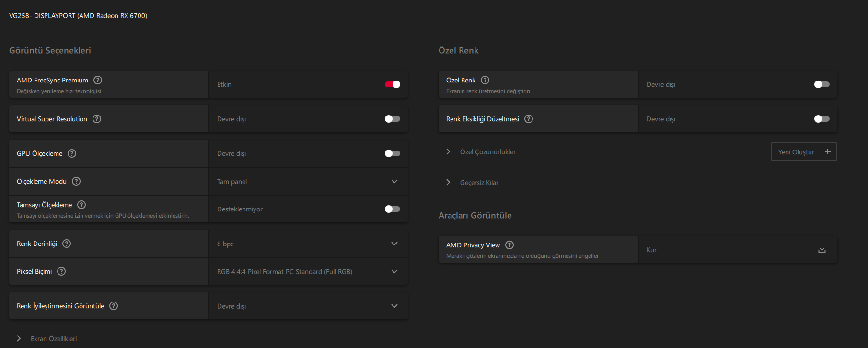The image size is (868, 348).
Task: Enable the Virtual Super Resolution toggle
Action: (392, 119)
